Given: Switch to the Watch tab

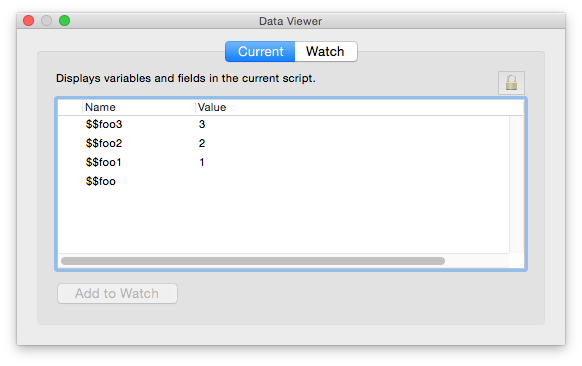Looking at the screenshot, I should coord(326,51).
